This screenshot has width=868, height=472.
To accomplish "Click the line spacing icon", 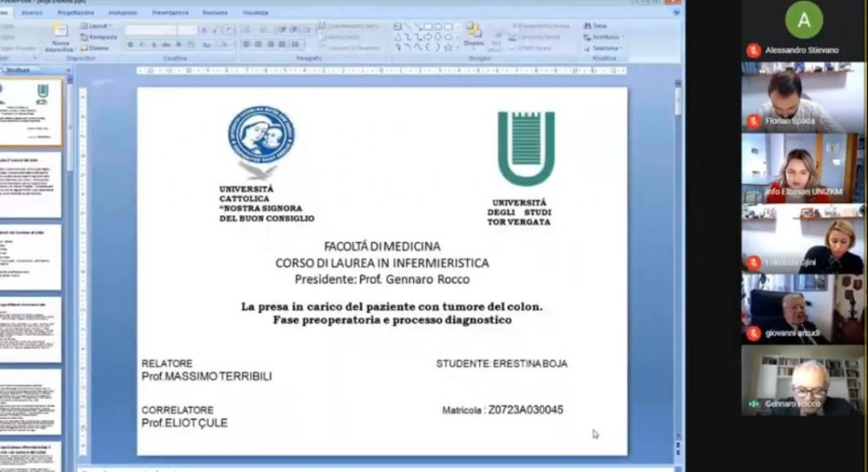I will pos(308,29).
